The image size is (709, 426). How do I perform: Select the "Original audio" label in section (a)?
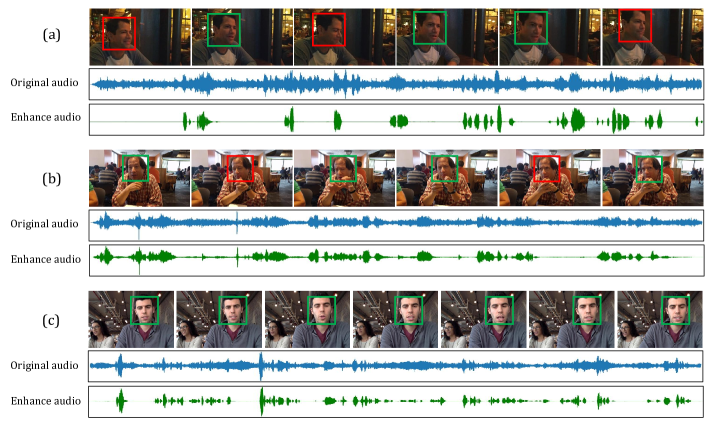pos(44,82)
